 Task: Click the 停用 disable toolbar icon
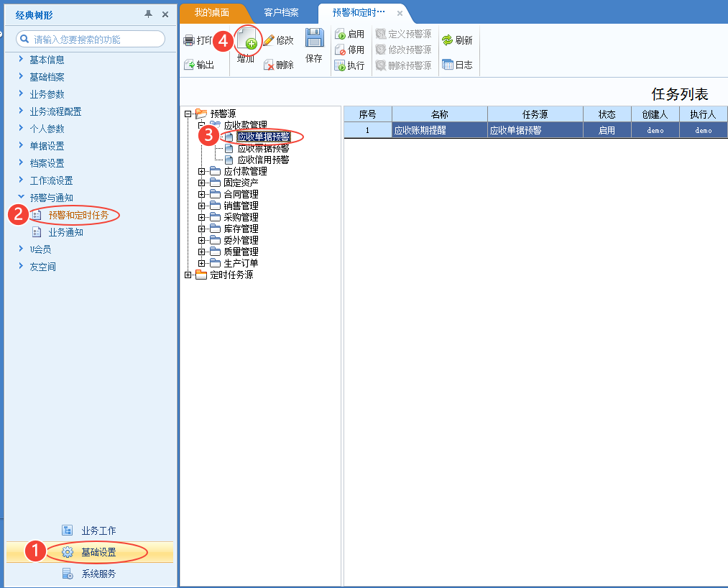[x=340, y=50]
